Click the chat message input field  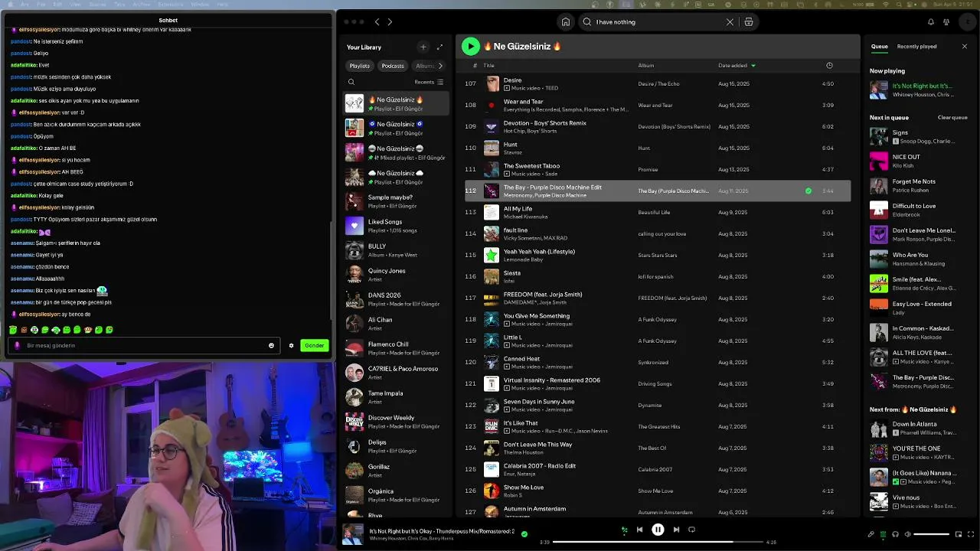click(144, 345)
